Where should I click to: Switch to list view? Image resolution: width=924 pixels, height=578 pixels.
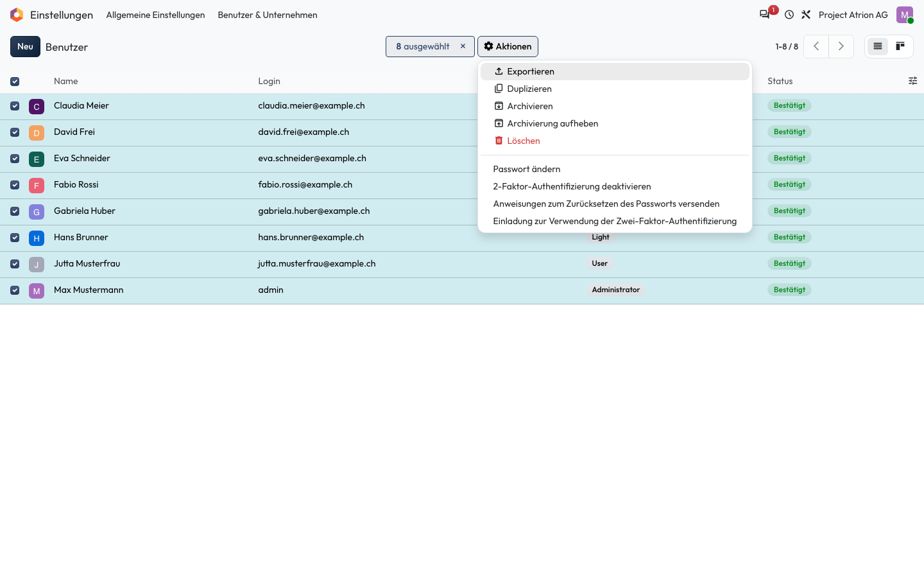(x=878, y=46)
